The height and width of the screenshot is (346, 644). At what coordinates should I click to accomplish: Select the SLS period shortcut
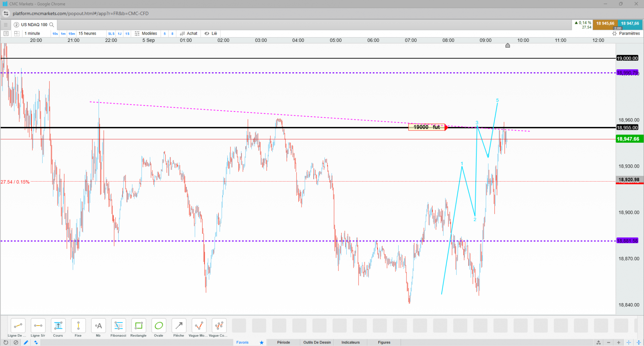click(x=111, y=34)
